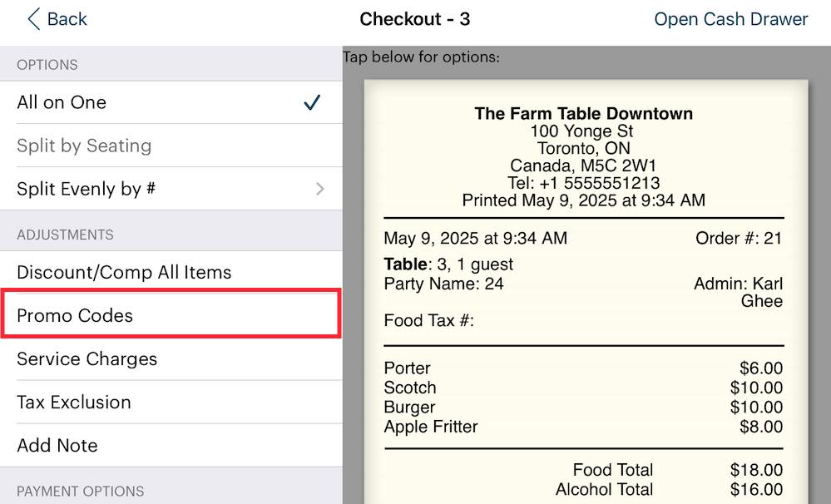Open the Tax Exclusion setting
The image size is (831, 504).
point(74,402)
